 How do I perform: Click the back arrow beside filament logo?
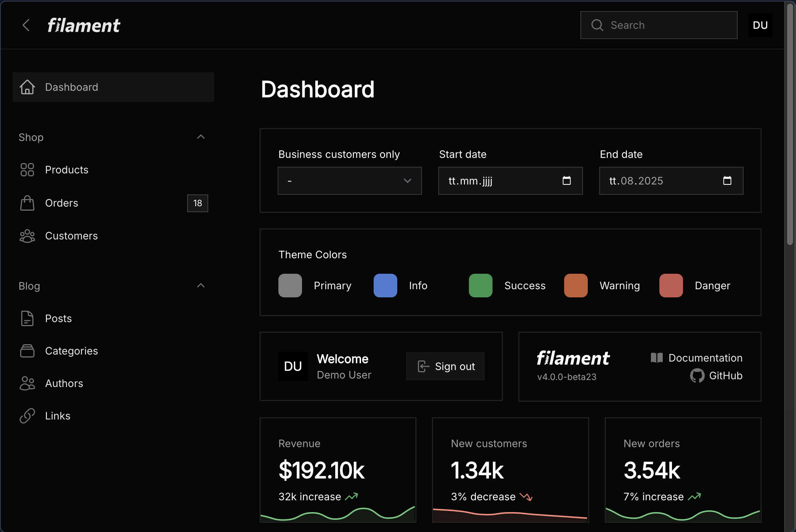pyautogui.click(x=26, y=25)
